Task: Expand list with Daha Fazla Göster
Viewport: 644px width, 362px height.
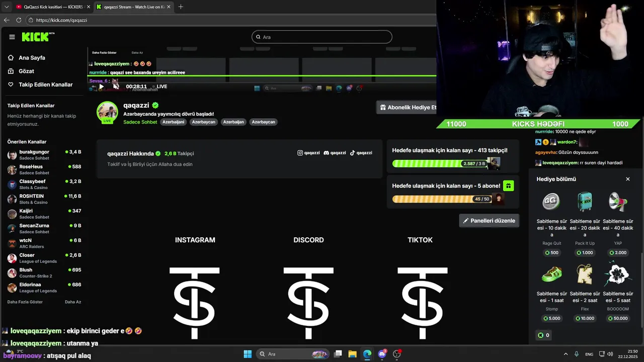Action: coord(25,302)
